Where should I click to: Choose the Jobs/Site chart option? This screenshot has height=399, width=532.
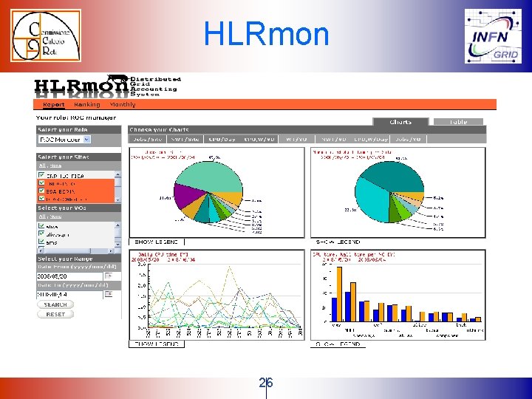(147, 139)
